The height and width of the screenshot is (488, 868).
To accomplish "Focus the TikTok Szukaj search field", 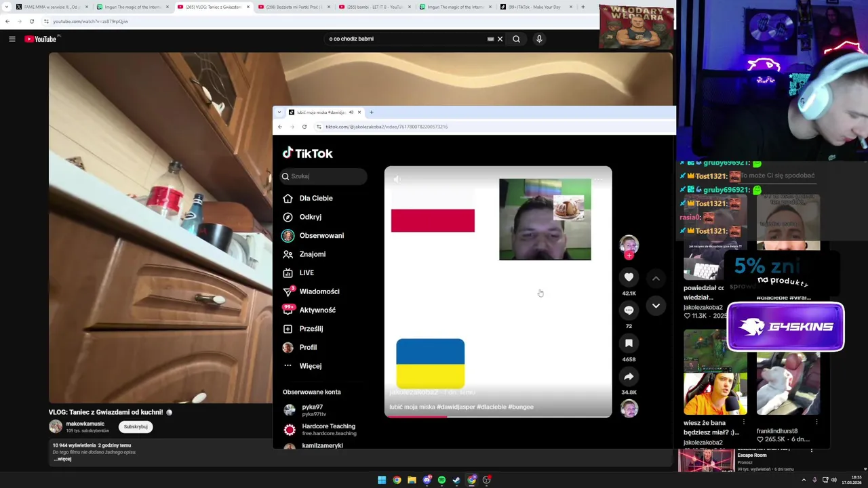I will pos(324,176).
